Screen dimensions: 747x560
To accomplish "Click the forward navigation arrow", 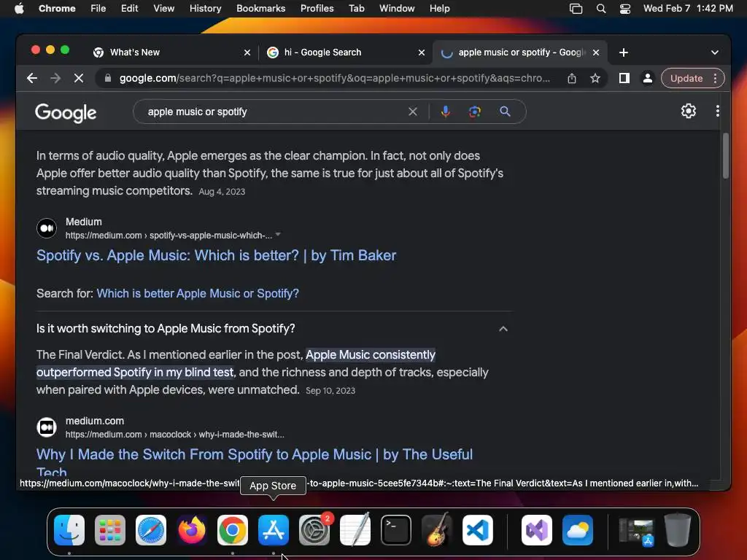I will pos(55,78).
